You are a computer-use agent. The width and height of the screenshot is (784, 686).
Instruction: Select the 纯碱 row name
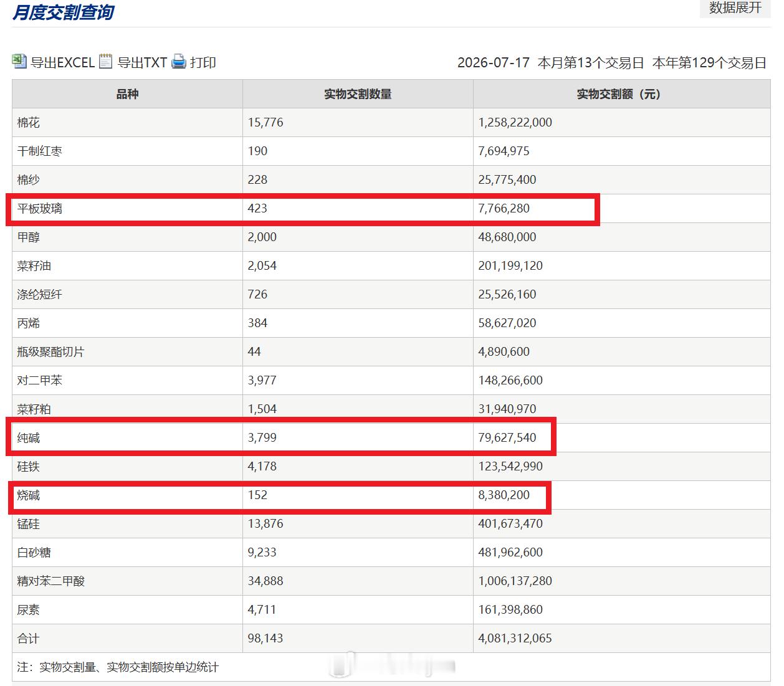tap(29, 438)
